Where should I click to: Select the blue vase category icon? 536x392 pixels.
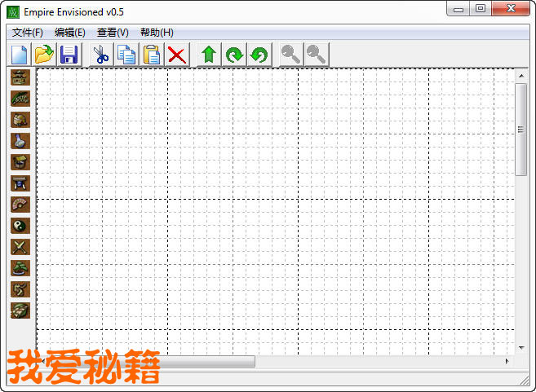[x=20, y=141]
